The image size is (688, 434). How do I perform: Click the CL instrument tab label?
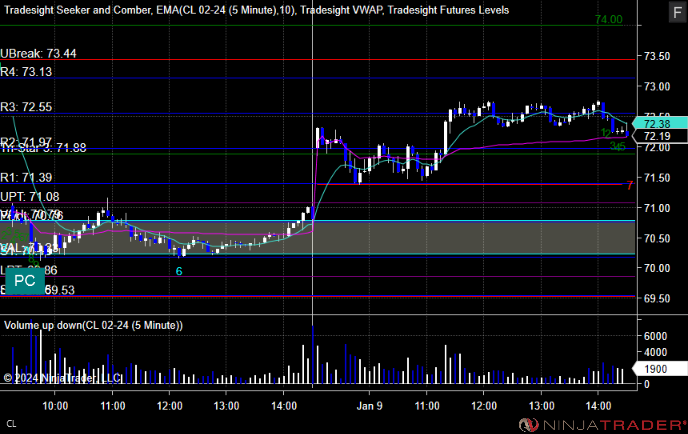click(11, 424)
